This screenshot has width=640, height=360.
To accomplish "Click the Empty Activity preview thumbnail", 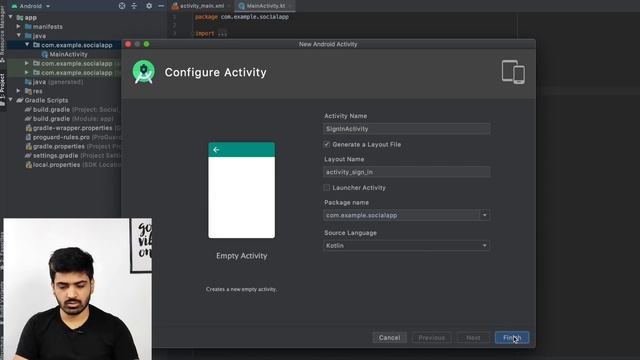I will pos(242,190).
